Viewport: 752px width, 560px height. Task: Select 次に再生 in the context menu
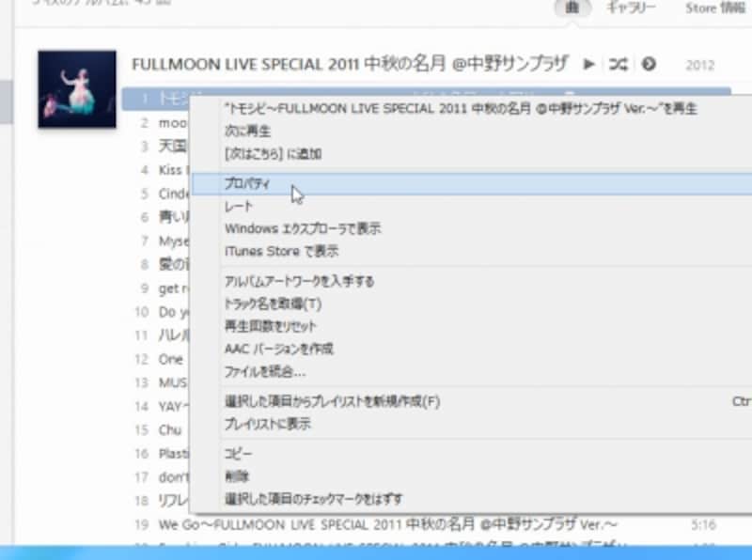click(247, 131)
